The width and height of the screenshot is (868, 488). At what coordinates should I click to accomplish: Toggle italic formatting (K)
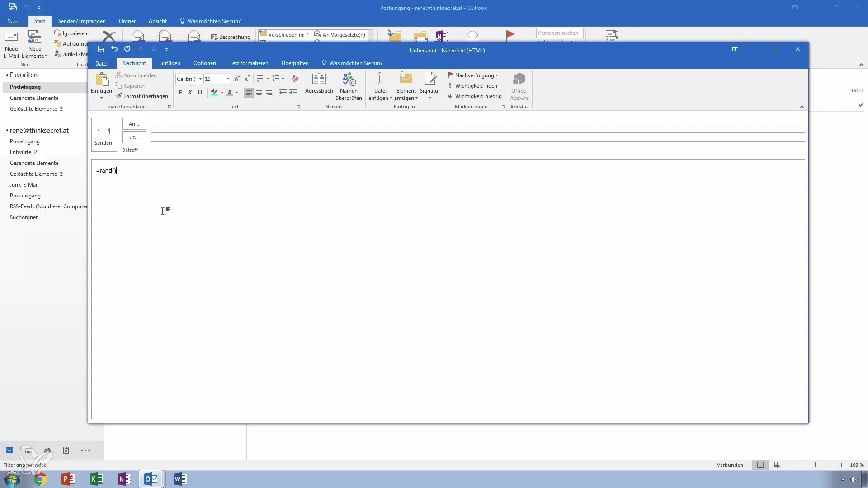pyautogui.click(x=190, y=93)
